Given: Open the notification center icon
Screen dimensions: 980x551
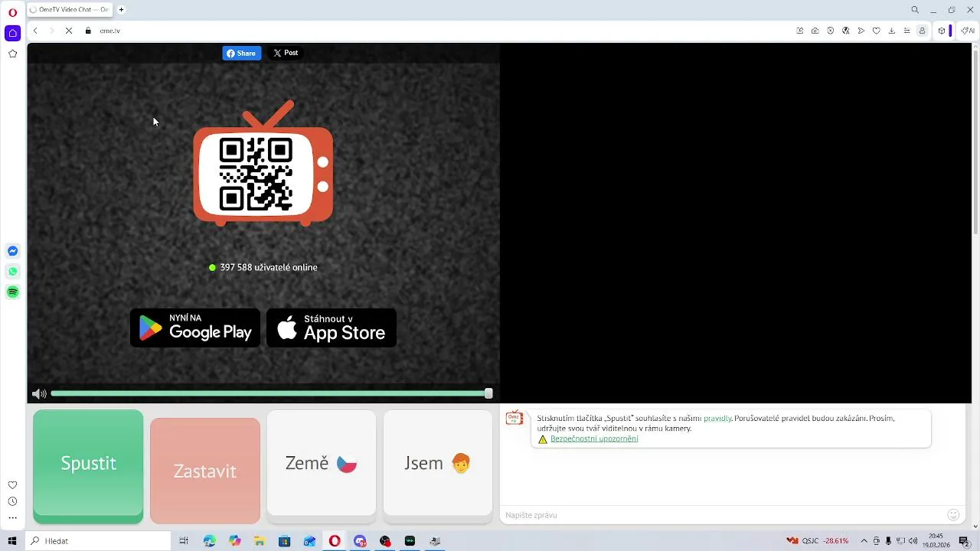Looking at the screenshot, I should click(x=964, y=541).
